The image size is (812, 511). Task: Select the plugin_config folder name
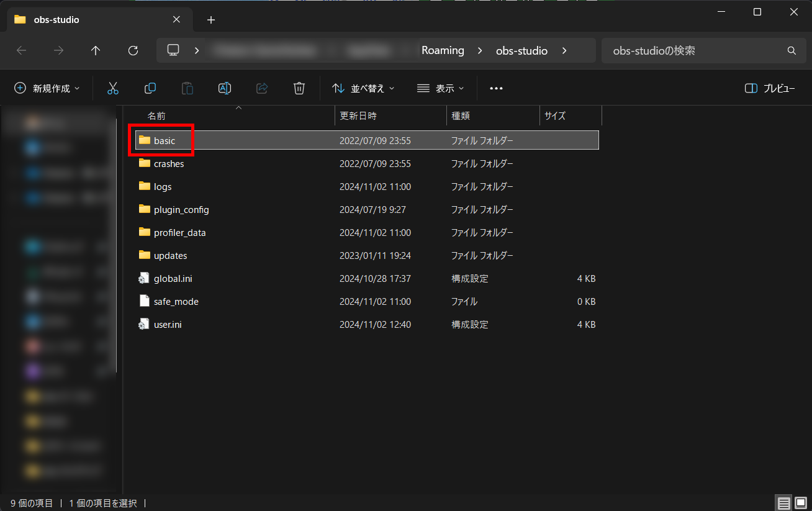[x=181, y=210]
